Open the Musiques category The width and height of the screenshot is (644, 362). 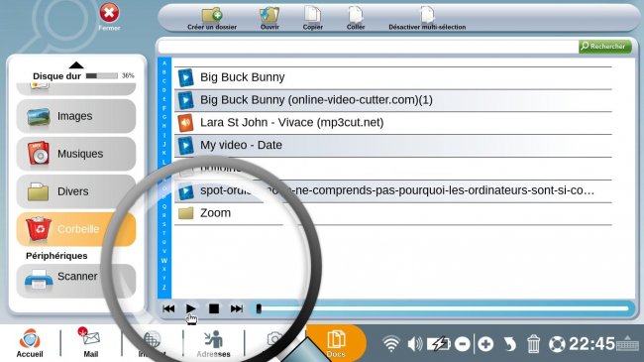coord(76,154)
